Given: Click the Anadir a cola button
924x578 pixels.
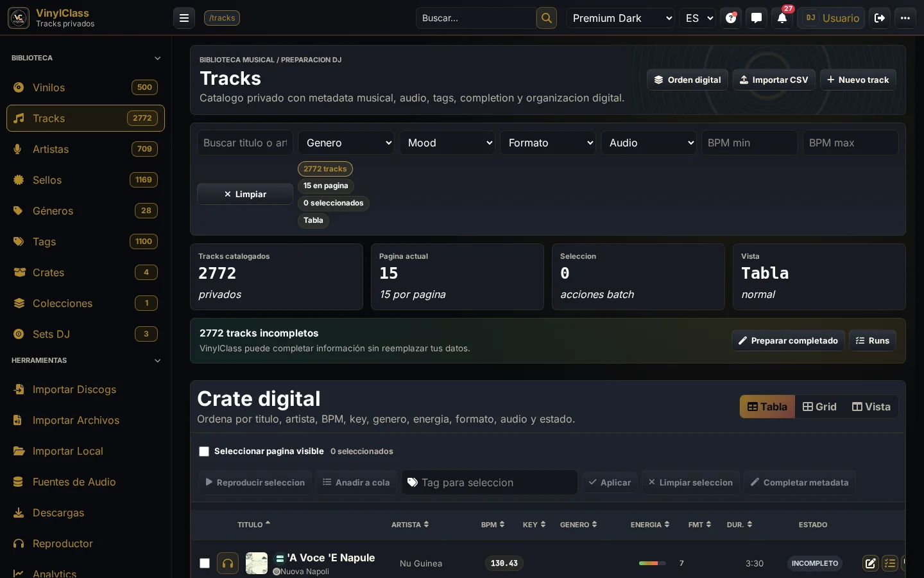Looking at the screenshot, I should (356, 482).
